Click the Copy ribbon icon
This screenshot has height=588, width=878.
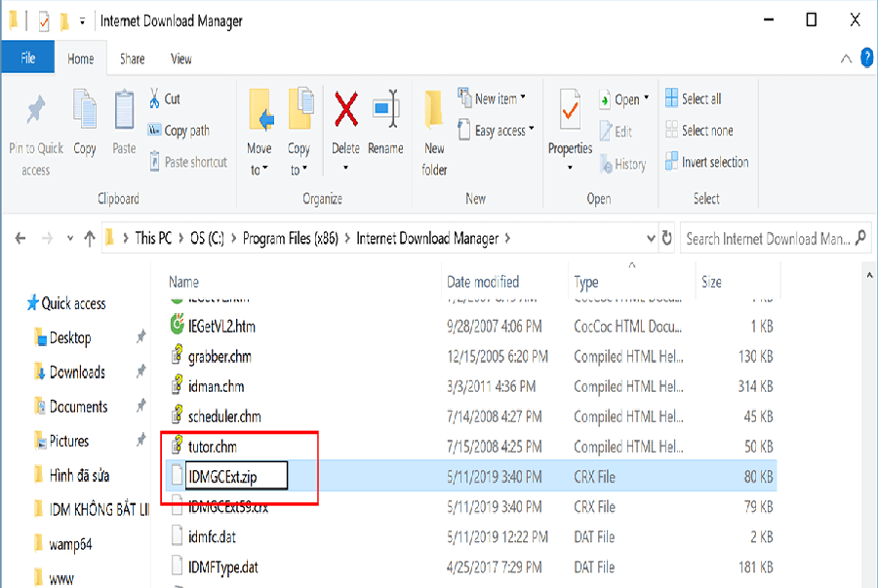point(85,108)
